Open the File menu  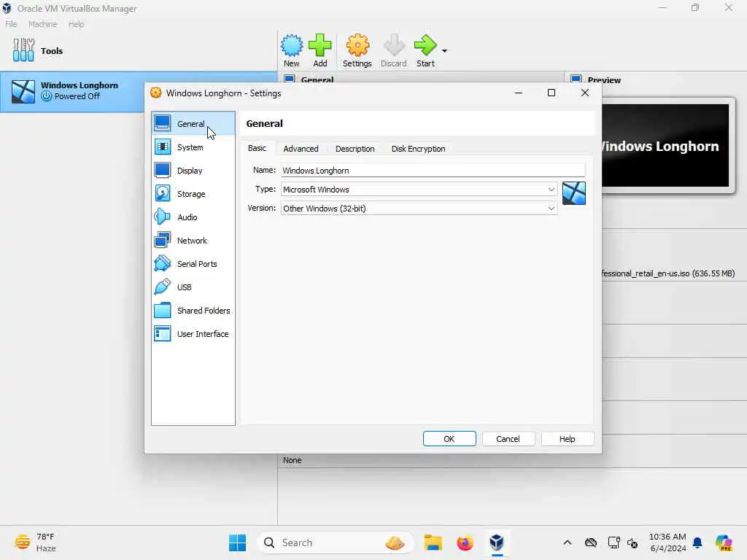tap(11, 24)
